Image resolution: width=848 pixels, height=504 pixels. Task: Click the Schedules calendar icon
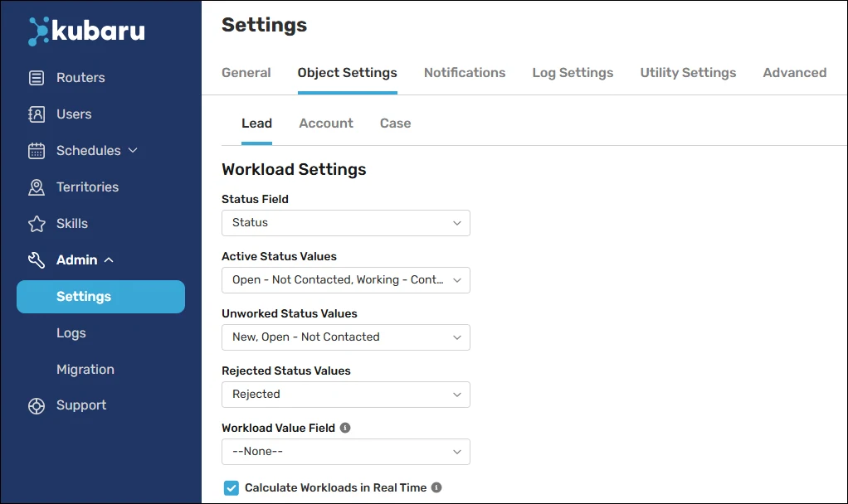(x=37, y=151)
